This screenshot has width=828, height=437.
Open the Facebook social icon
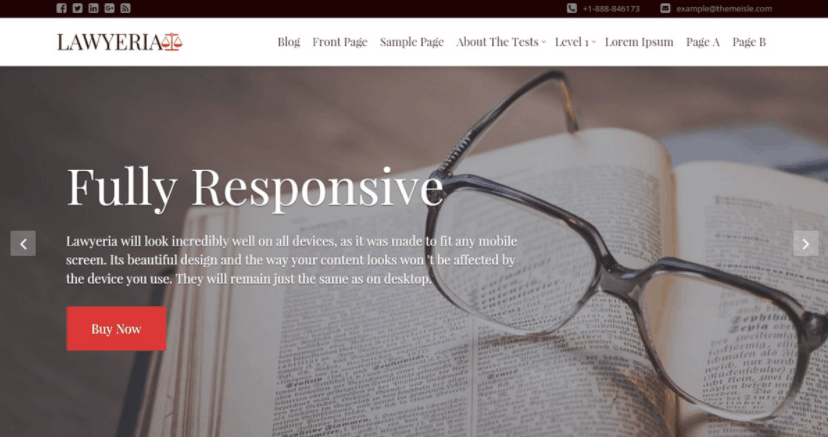coord(61,8)
